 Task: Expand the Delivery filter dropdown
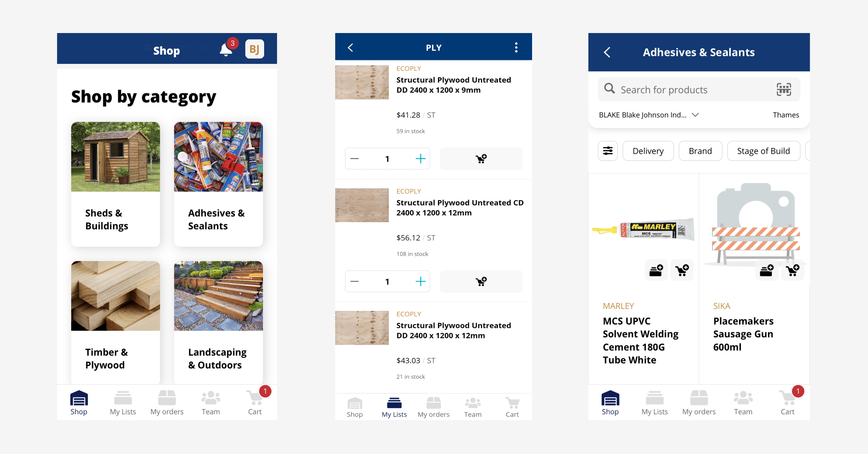click(x=647, y=150)
